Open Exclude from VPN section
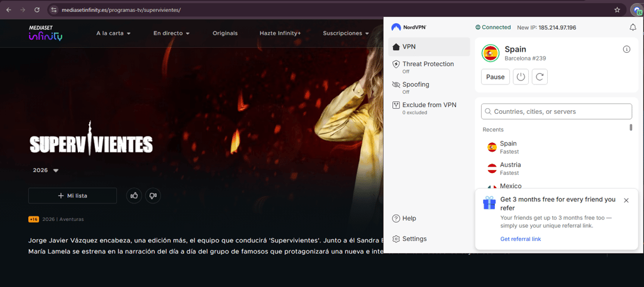This screenshot has height=287, width=644. [429, 108]
